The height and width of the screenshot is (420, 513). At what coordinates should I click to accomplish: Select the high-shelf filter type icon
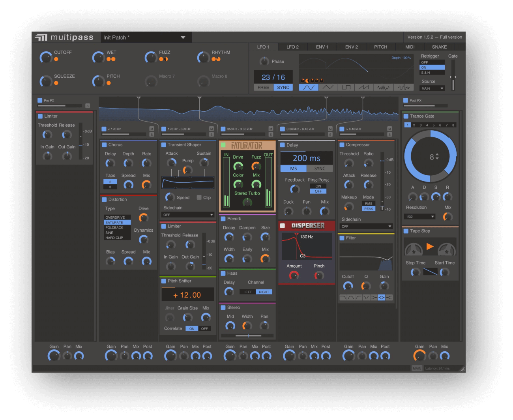389,298
